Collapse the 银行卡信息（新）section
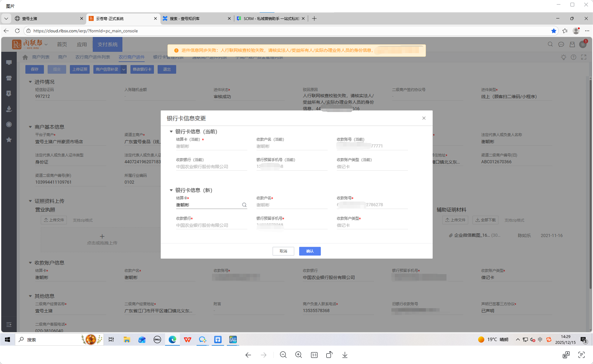This screenshot has width=593, height=364. (x=171, y=190)
